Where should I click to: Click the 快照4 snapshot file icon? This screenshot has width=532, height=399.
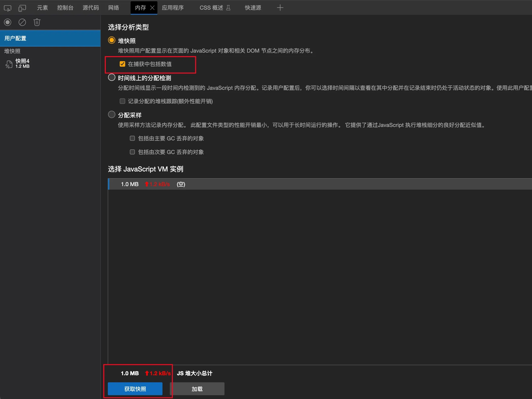coord(9,64)
